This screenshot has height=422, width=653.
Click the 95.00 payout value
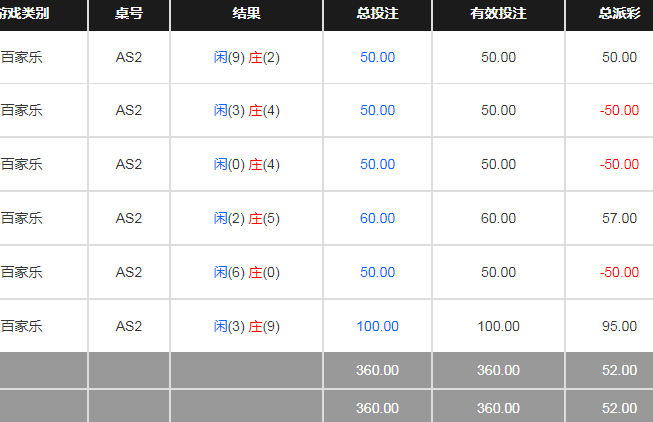[619, 326]
